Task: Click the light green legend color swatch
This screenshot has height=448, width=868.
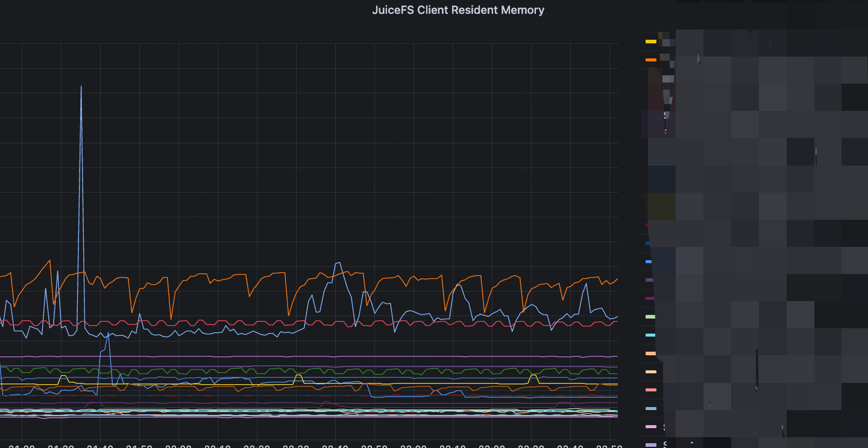Action: (x=651, y=317)
